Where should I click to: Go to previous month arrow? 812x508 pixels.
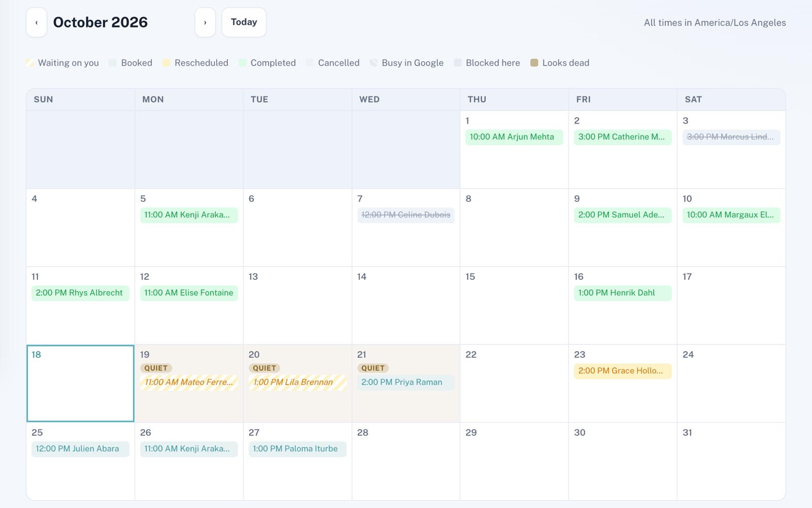click(37, 22)
